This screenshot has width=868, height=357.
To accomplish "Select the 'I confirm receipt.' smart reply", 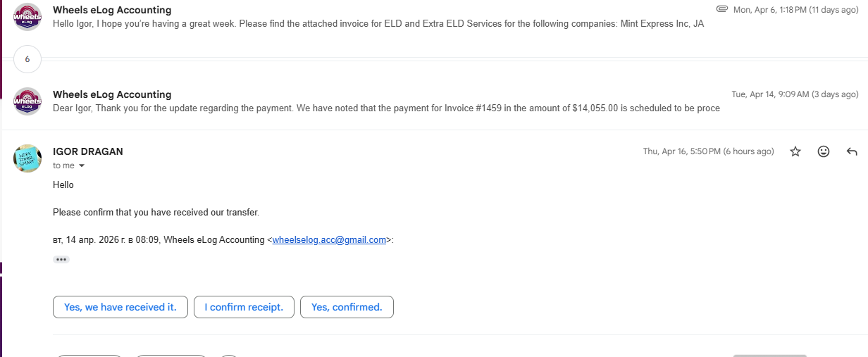I will click(244, 307).
